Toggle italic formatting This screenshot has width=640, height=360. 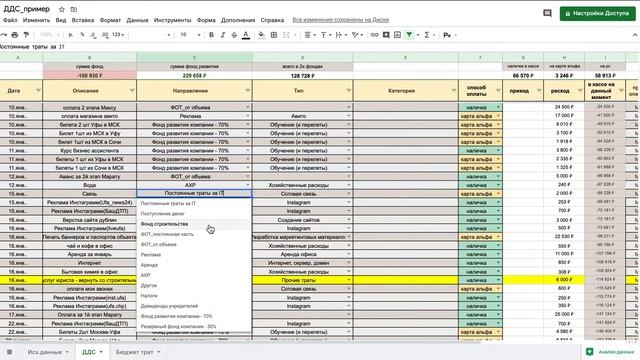[222, 35]
